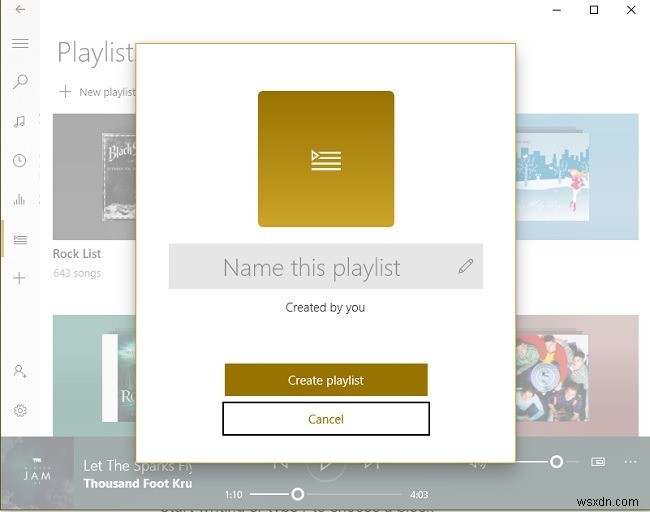Click the Winter Jam now-playing artwork

point(37,473)
